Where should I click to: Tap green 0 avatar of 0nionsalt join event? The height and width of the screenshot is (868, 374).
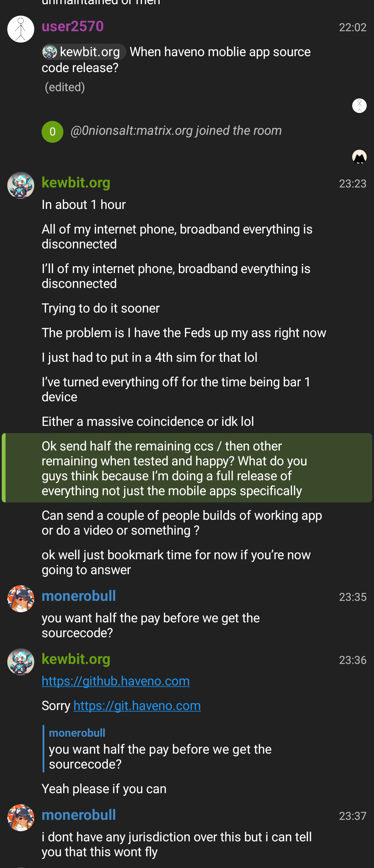pyautogui.click(x=52, y=132)
